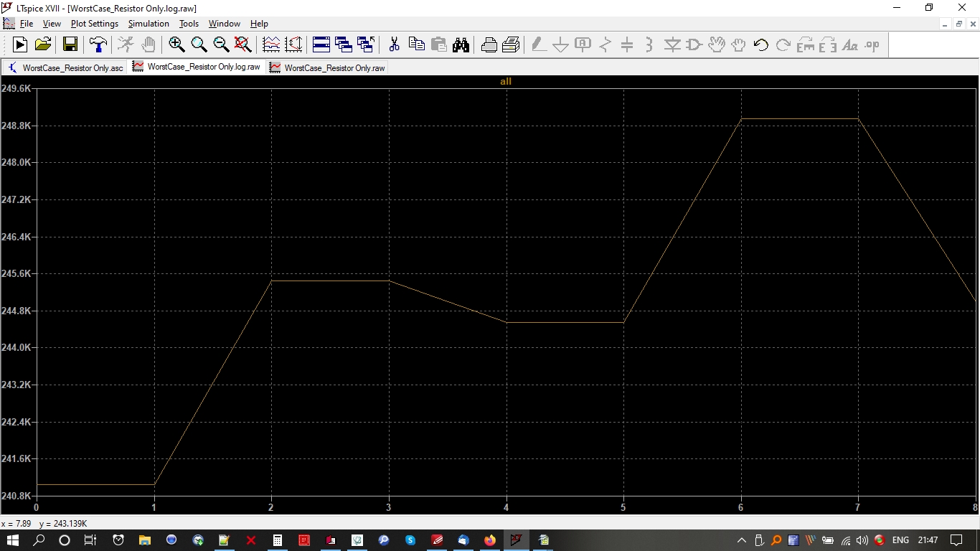
Task: Open the Window menu
Action: (225, 24)
